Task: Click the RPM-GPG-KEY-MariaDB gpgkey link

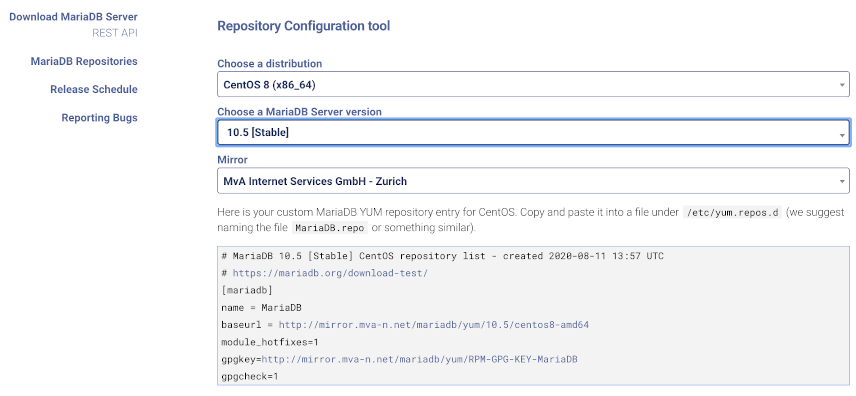Action: 419,360
